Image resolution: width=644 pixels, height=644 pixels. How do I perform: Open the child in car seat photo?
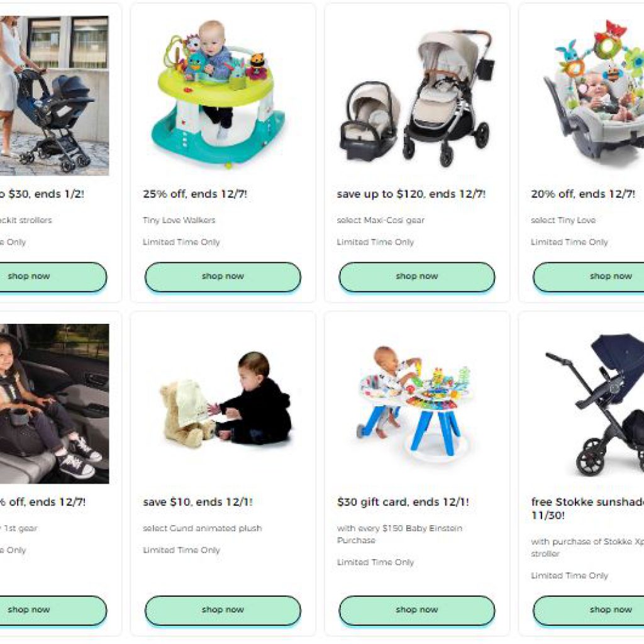[x=54, y=404]
